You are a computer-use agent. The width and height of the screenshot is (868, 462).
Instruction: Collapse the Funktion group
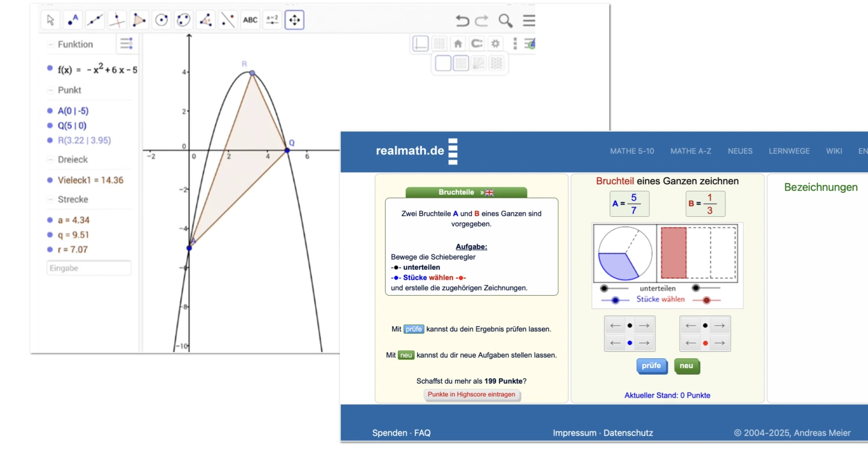(51, 45)
